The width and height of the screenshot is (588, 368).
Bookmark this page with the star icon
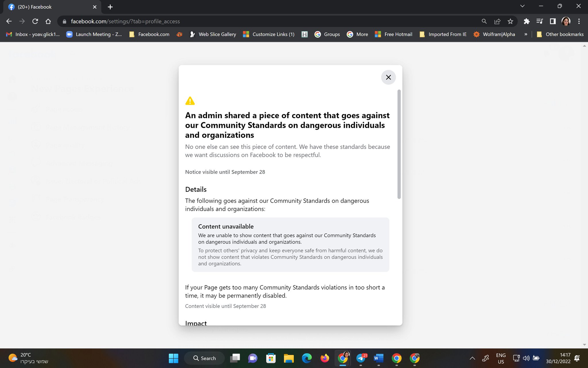(510, 21)
